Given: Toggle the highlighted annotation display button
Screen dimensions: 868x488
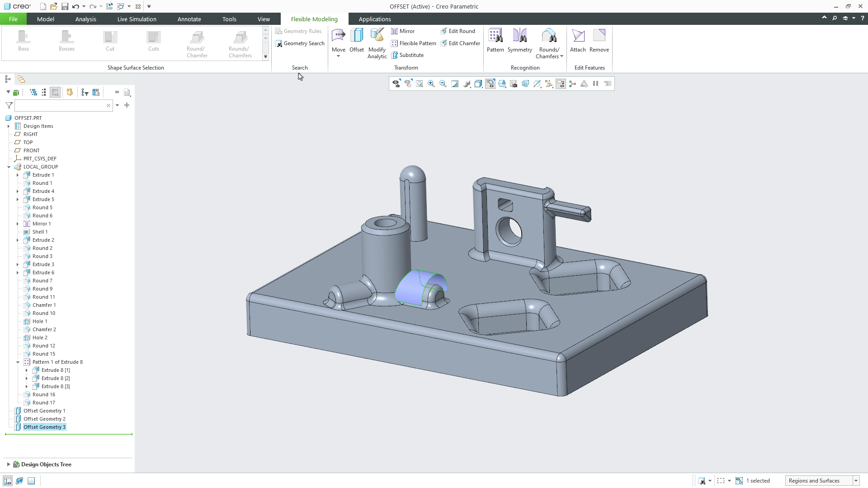Looking at the screenshot, I should tap(561, 84).
